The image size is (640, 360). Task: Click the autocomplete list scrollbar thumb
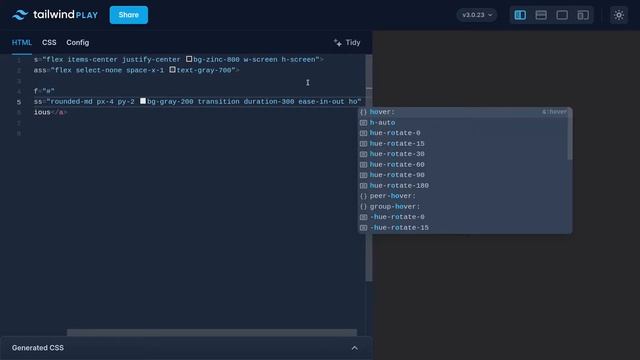[x=570, y=134]
